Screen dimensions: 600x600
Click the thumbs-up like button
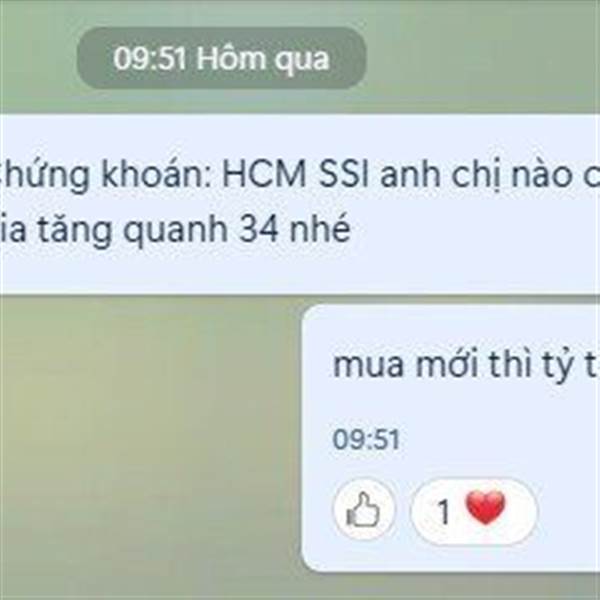[x=364, y=510]
